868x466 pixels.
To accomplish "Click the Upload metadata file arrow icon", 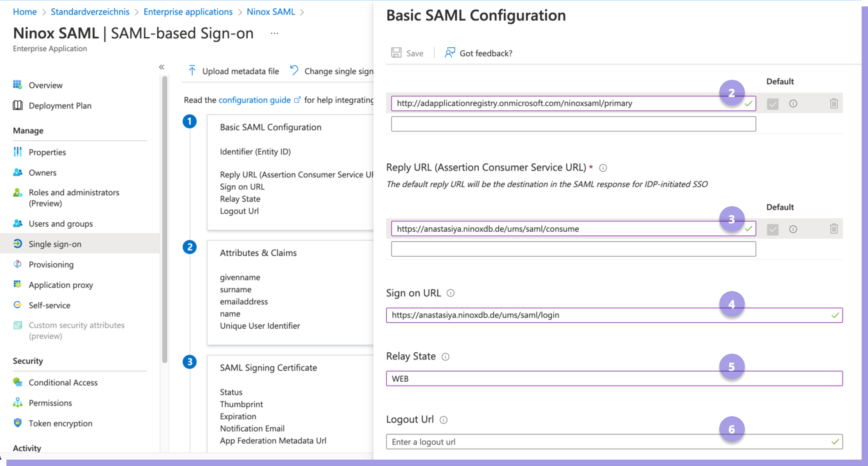I will tap(192, 71).
